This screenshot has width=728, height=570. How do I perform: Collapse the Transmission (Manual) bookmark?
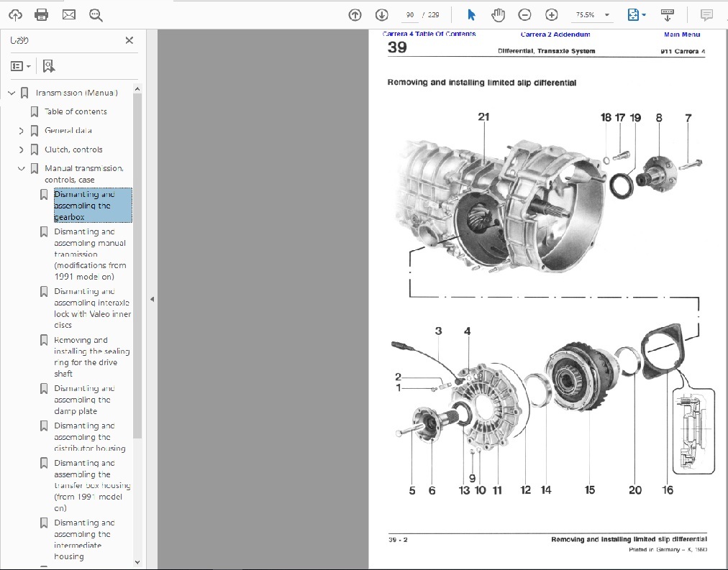pos(12,93)
